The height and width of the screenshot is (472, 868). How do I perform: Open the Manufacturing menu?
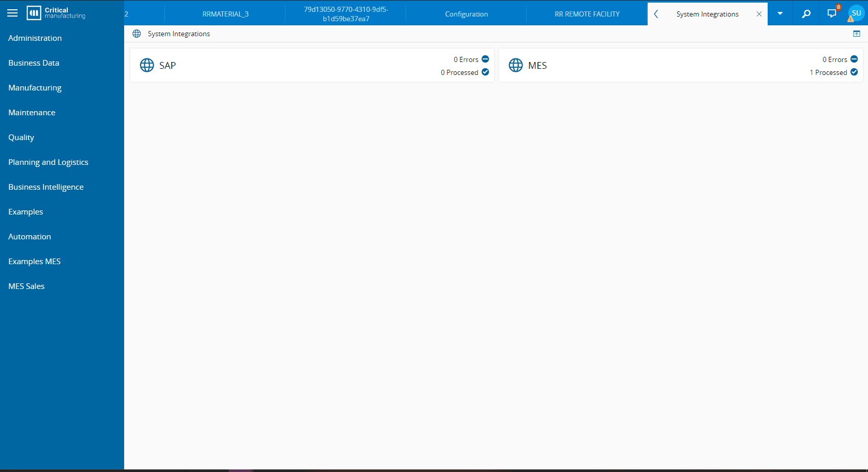coord(62,88)
